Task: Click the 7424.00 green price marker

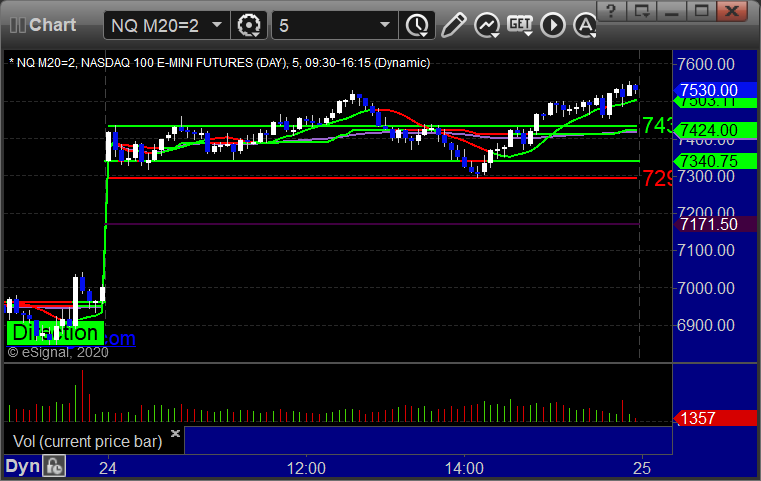Action: pyautogui.click(x=715, y=130)
